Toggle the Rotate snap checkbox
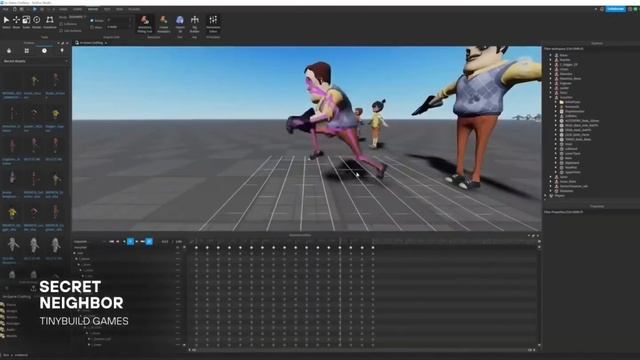This screenshot has width=640, height=360. tap(92, 20)
